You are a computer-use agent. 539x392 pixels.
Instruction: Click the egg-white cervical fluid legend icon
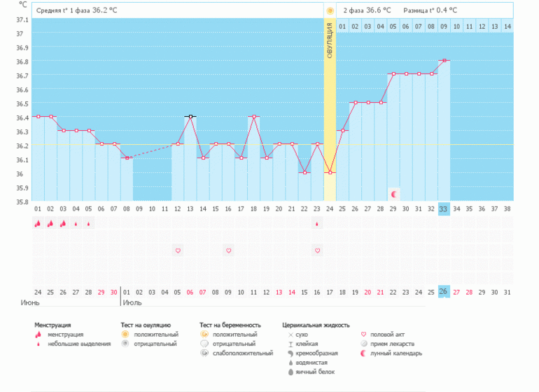(290, 372)
